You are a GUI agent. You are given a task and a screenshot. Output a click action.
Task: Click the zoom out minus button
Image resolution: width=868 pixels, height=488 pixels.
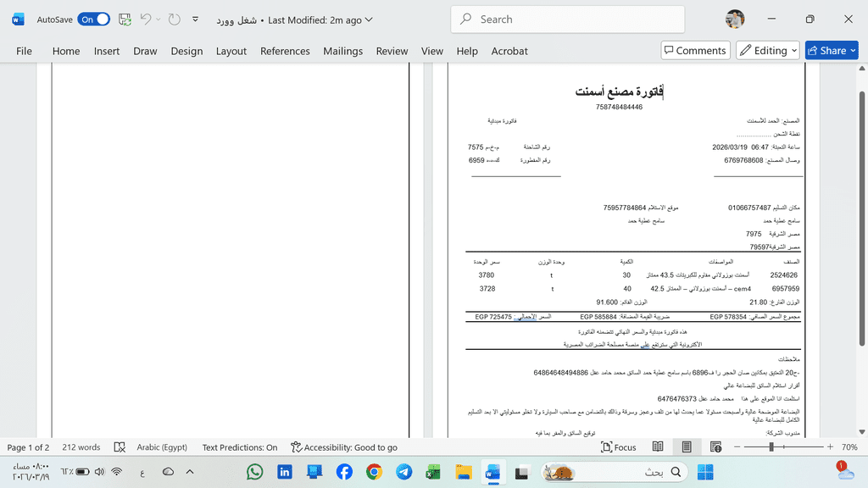tap(737, 447)
